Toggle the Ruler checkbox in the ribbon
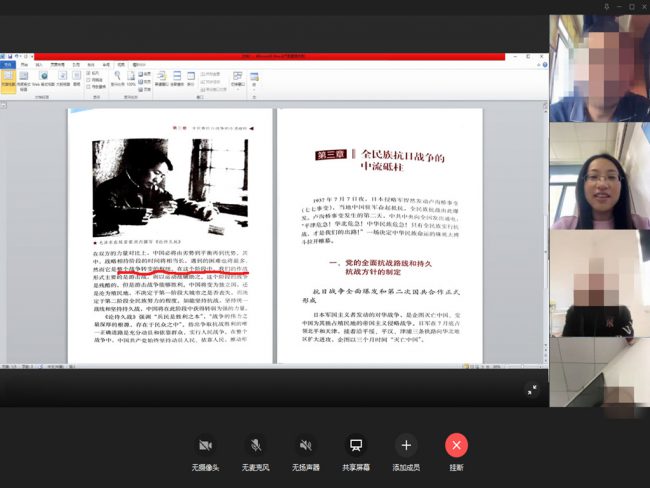Screen dimensions: 650x488 point(89,73)
